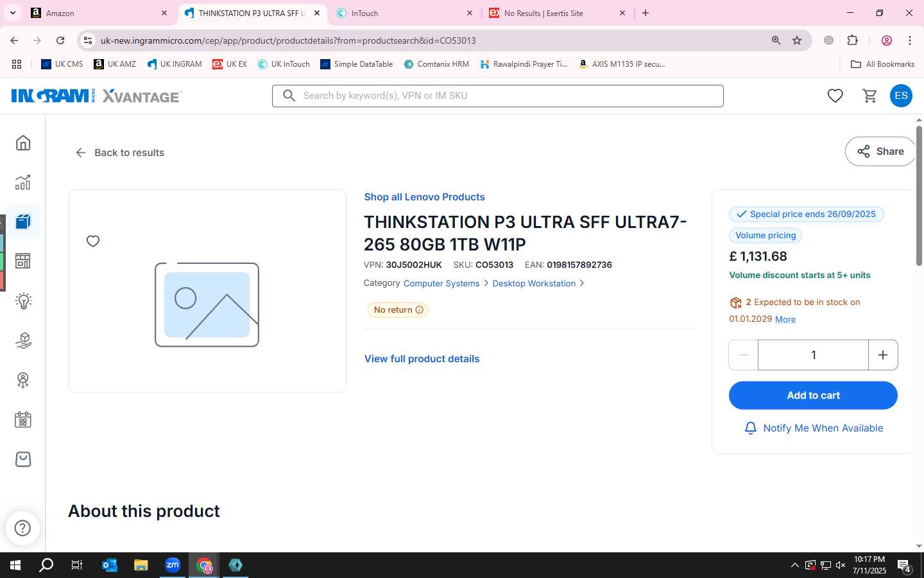Switch to the InTouch browser tab
Viewport: 924px width, 578px height.
point(404,13)
